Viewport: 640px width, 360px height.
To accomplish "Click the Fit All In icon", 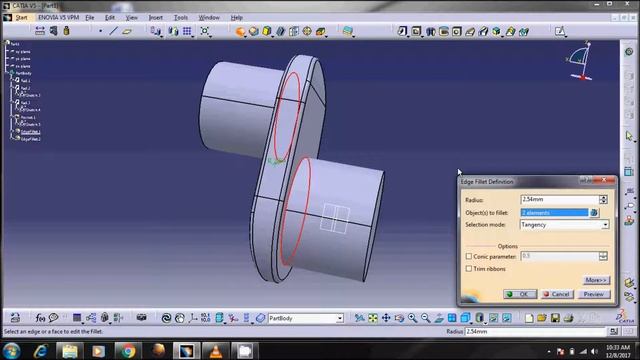I will [373, 318].
